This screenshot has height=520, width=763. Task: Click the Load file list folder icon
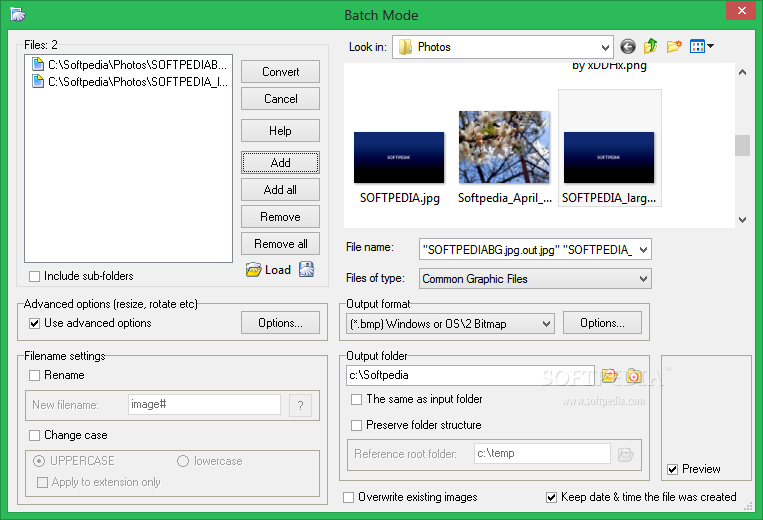click(x=253, y=269)
